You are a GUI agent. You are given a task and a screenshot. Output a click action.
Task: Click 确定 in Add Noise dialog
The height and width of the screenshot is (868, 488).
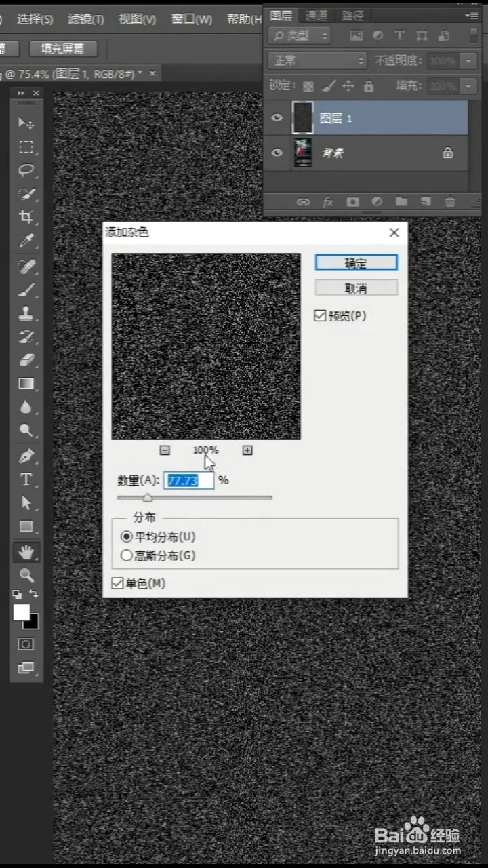(357, 262)
